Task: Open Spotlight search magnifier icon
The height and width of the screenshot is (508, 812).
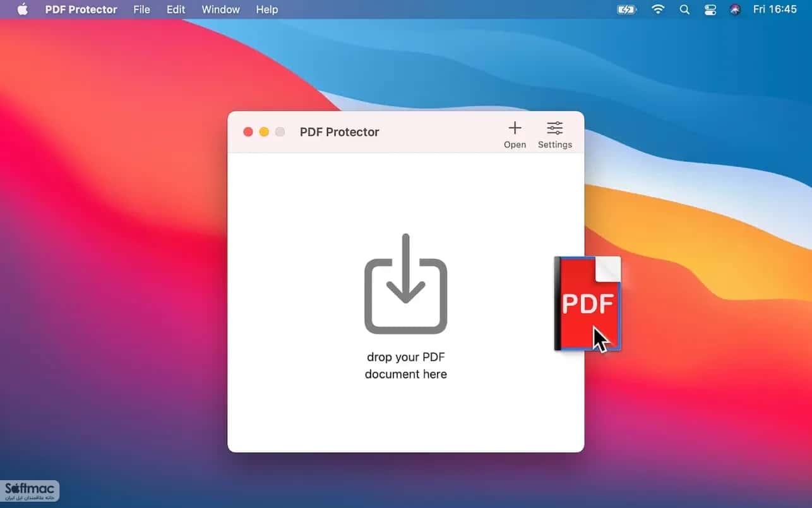Action: click(x=684, y=9)
